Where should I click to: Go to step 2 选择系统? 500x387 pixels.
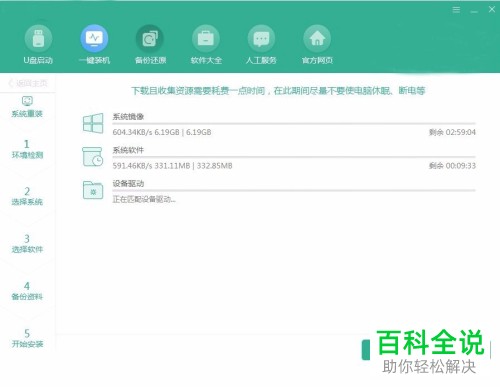coord(27,196)
